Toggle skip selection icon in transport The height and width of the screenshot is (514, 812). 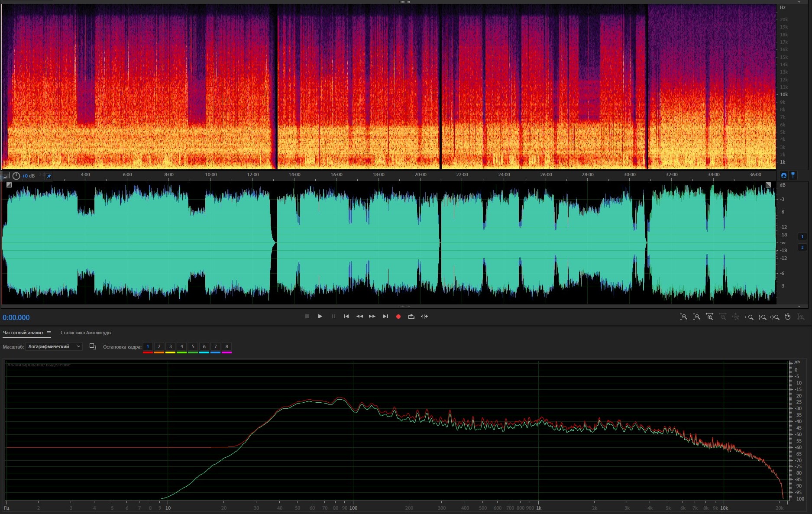424,317
